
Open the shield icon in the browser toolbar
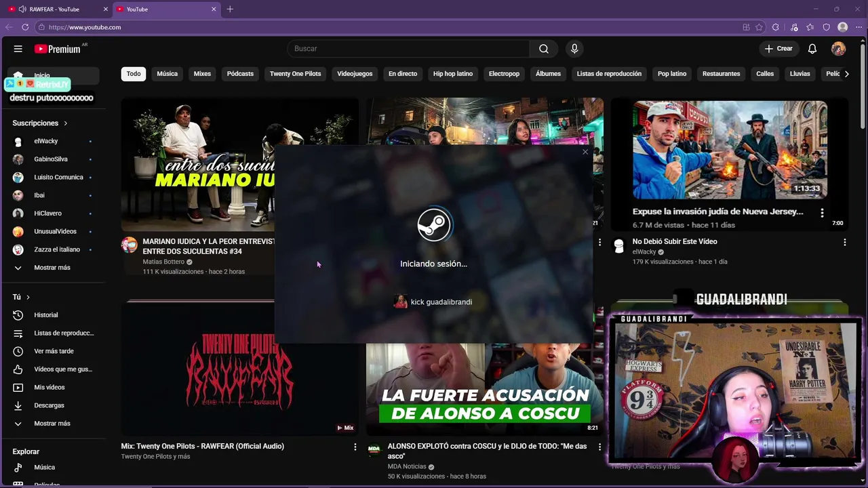[x=826, y=27]
